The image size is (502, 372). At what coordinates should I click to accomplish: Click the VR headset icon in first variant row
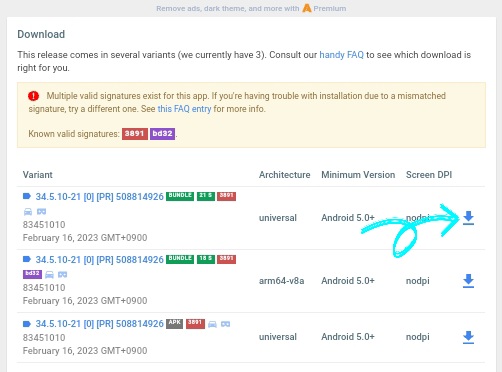pos(41,212)
